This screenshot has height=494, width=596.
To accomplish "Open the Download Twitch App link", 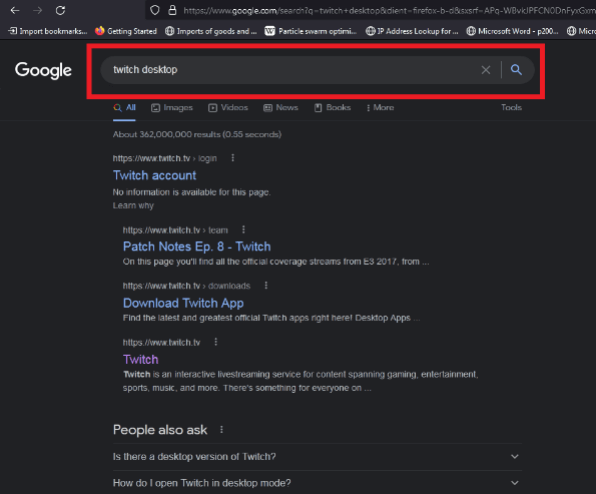I will [183, 303].
